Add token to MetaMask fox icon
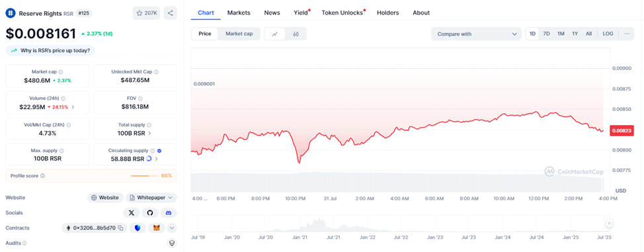 pos(157,228)
